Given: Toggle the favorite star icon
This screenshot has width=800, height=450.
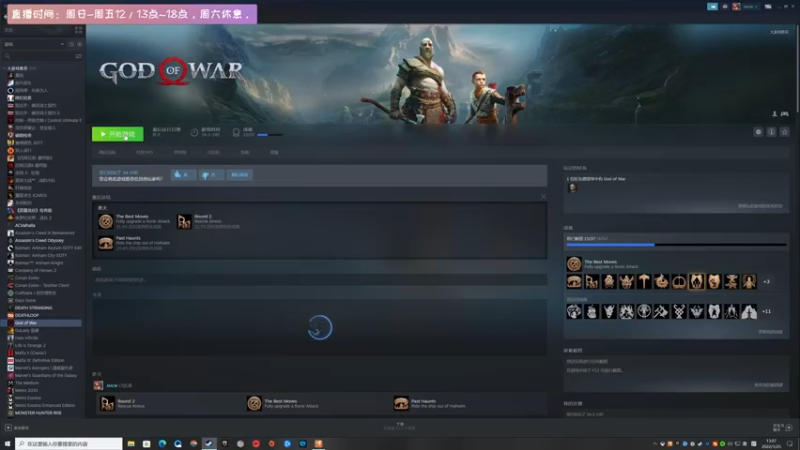Looking at the screenshot, I should pyautogui.click(x=785, y=132).
